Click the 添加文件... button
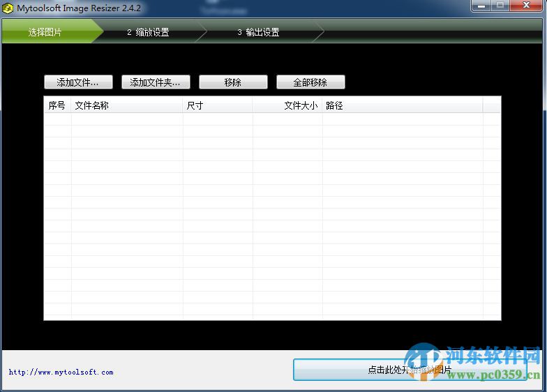Screen dimensions: 547x392 click(78, 82)
